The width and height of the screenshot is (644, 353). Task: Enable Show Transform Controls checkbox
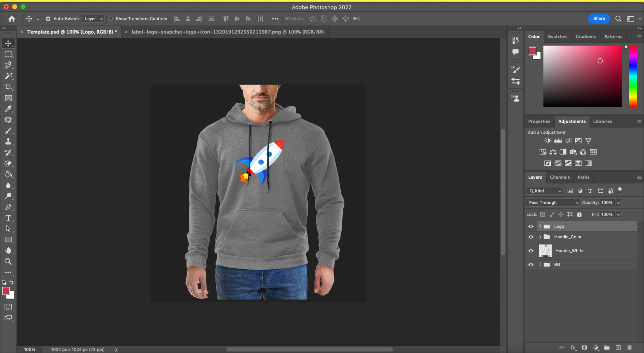(x=111, y=19)
